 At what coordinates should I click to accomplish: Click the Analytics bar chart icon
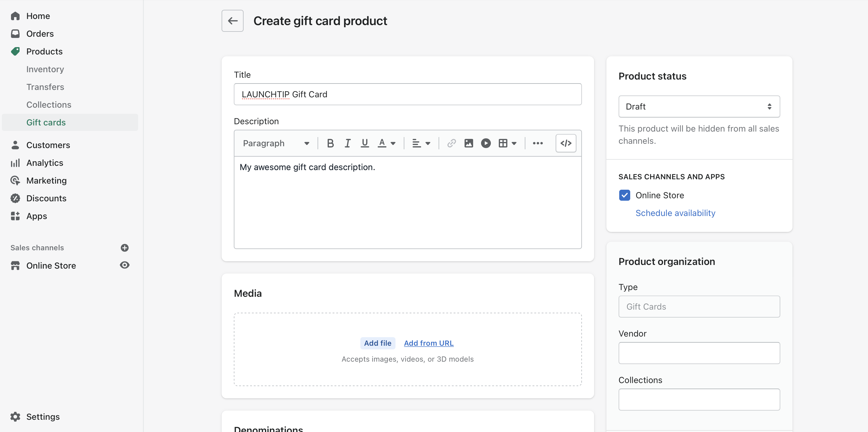point(15,163)
